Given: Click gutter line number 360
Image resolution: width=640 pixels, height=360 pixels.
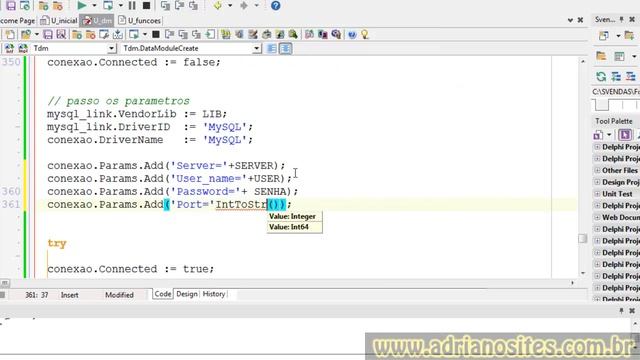Looking at the screenshot, I should 11,191.
